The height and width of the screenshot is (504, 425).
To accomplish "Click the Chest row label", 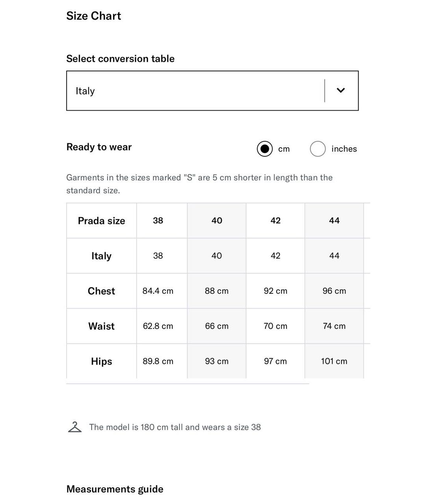I will coord(102,291).
